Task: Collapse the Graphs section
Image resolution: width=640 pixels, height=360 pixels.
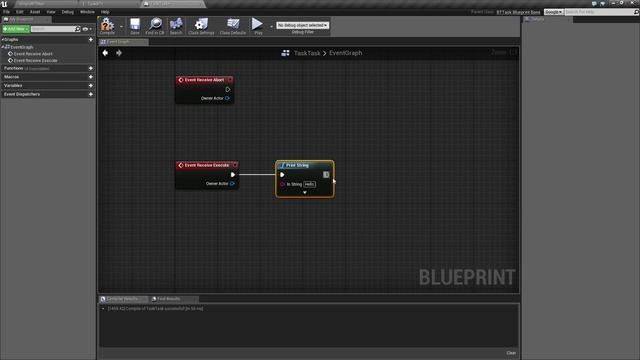Action: coord(2,40)
